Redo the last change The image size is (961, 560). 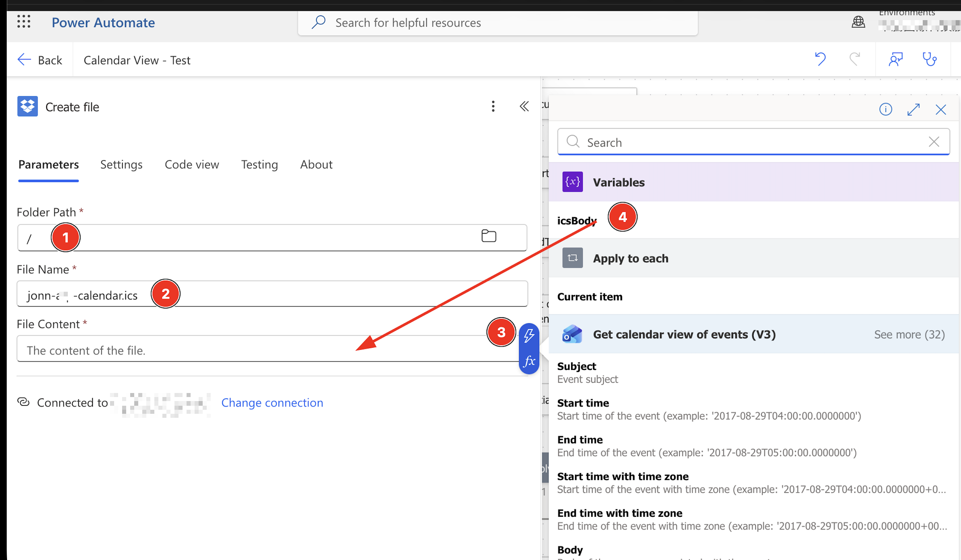pos(855,59)
